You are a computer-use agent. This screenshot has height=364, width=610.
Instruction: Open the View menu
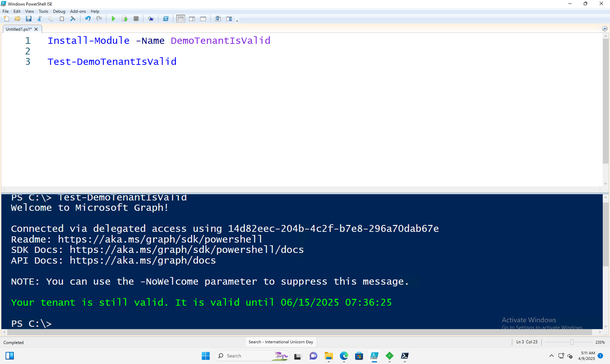click(x=30, y=11)
